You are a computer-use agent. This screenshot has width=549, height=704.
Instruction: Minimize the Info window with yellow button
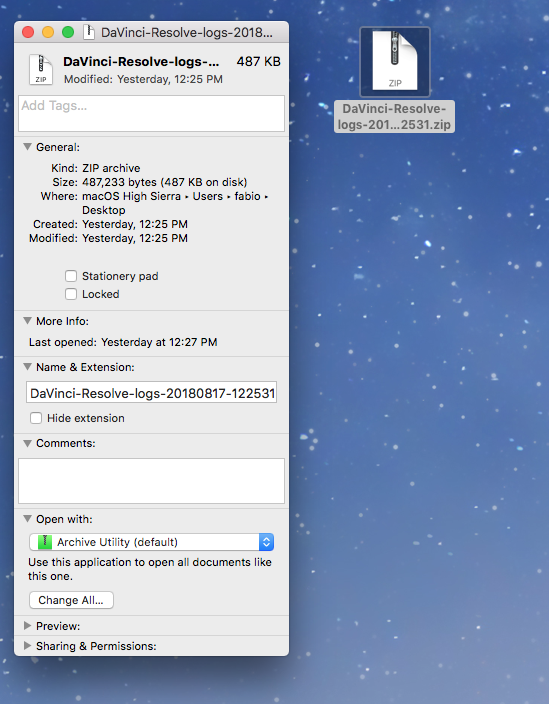coord(48,32)
